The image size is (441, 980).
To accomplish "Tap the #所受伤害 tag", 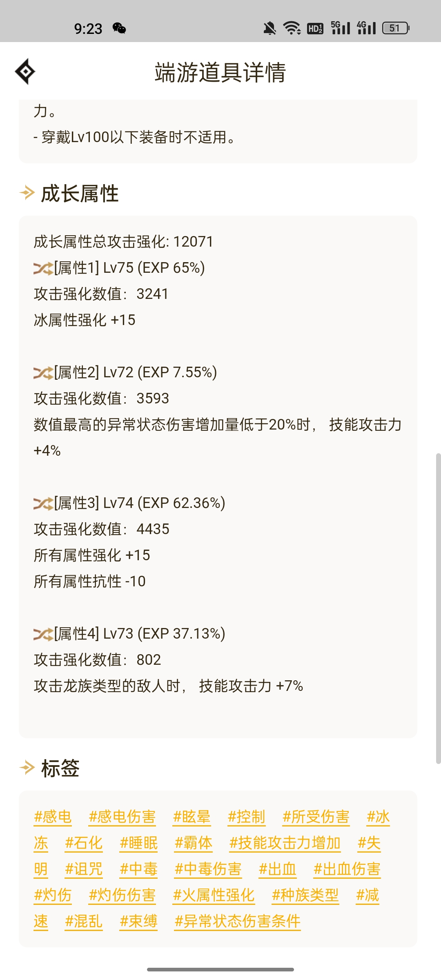I will click(316, 817).
